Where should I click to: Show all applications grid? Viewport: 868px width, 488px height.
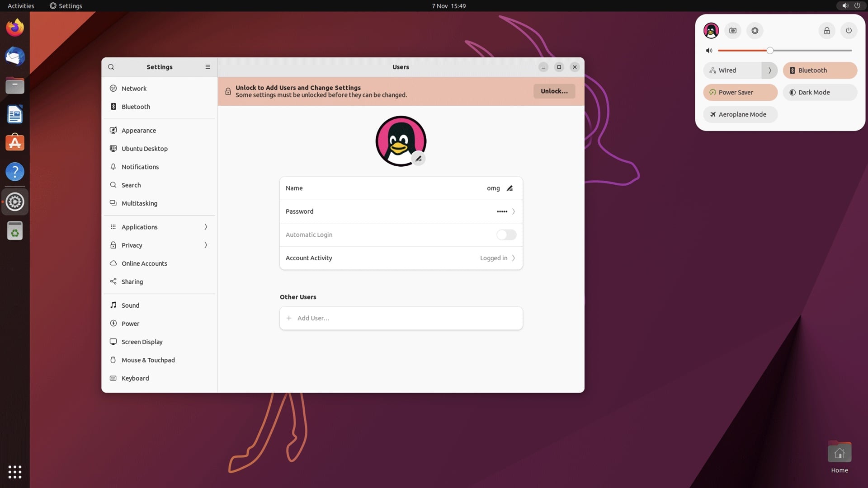coord(15,472)
